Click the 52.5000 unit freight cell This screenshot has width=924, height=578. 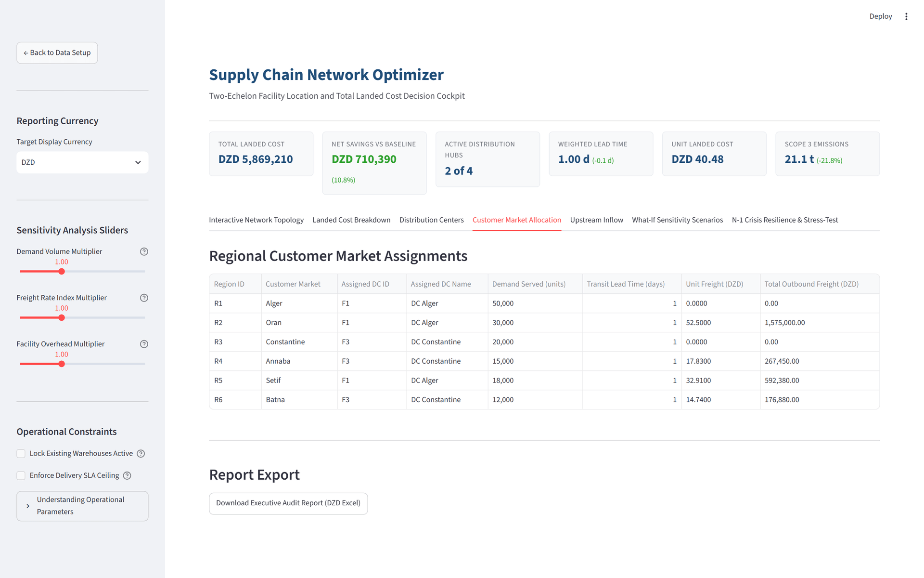721,323
